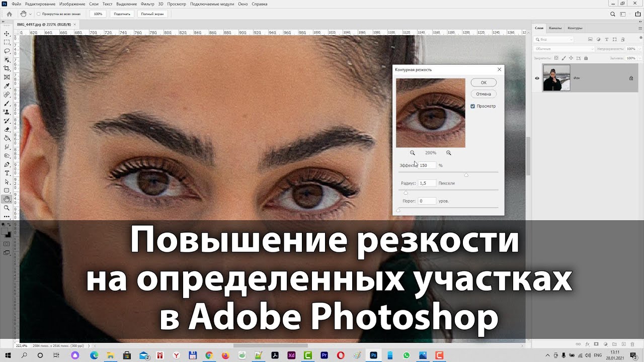Image resolution: width=644 pixels, height=362 pixels.
Task: Open the Изображение menu
Action: click(x=72, y=4)
